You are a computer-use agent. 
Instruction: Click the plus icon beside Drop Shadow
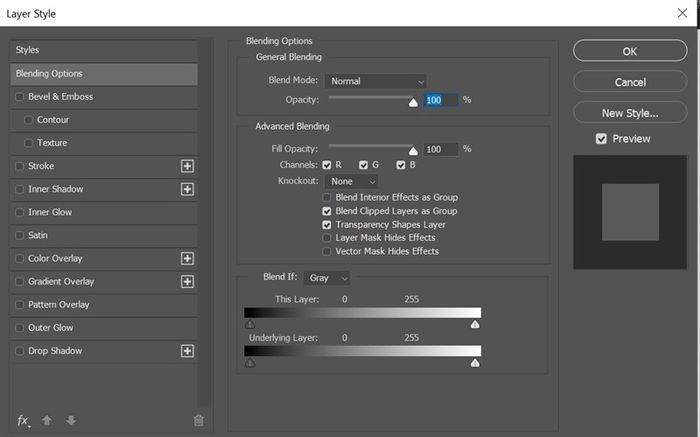coord(187,351)
